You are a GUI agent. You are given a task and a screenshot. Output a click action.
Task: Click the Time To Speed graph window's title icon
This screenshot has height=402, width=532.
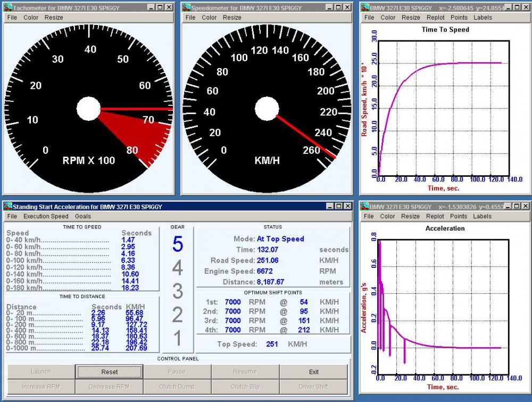[x=365, y=7]
